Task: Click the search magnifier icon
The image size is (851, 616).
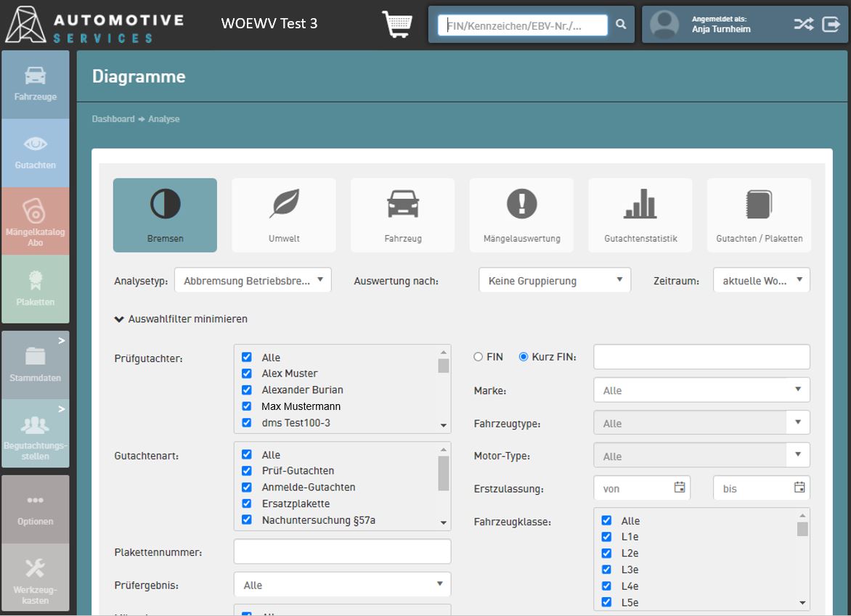Action: [621, 25]
